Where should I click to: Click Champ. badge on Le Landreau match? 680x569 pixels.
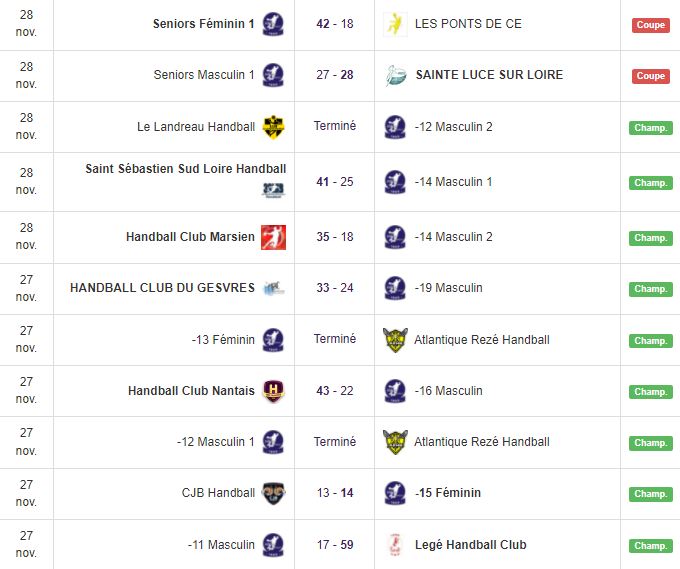point(650,128)
